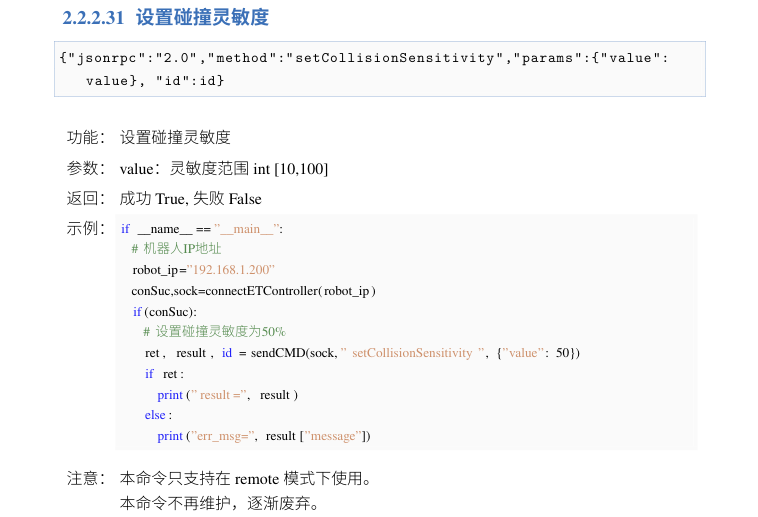This screenshot has width=758, height=517.
Task: Click the if (conSuc): line
Action: [x=164, y=311]
